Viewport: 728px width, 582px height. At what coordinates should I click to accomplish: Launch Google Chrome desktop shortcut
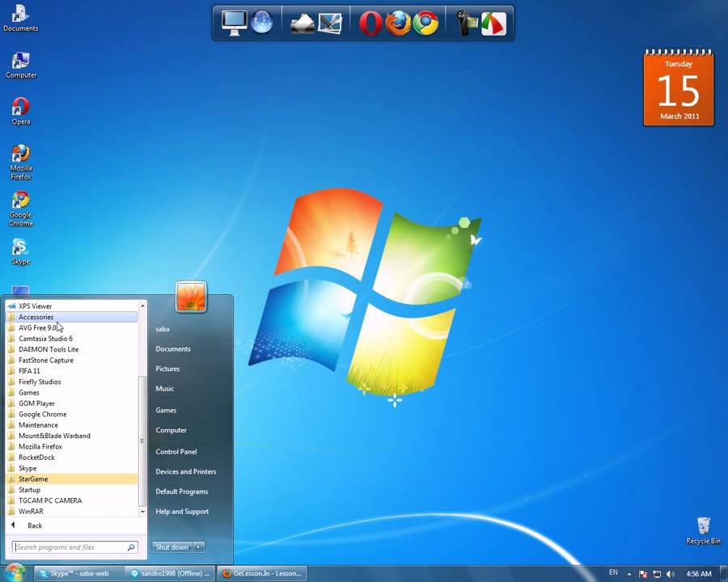pos(20,209)
